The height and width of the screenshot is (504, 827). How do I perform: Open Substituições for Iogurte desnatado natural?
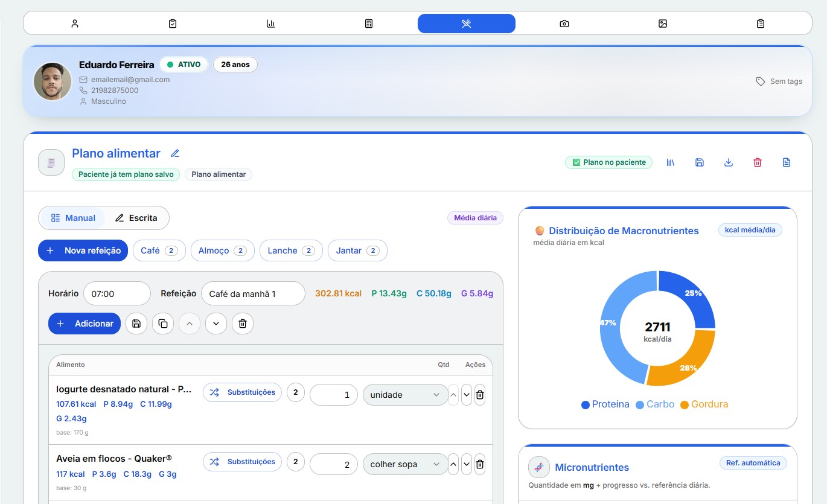(242, 392)
